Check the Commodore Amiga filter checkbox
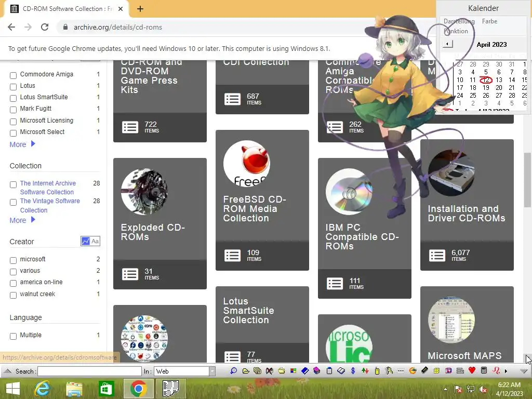 (x=13, y=75)
